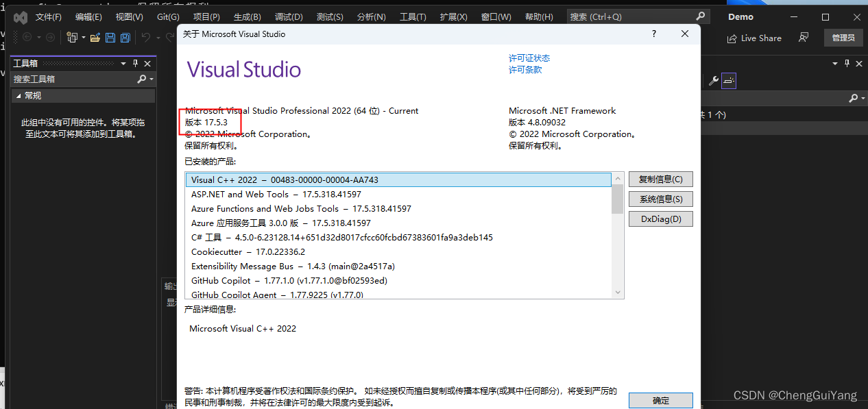Open the 帮助(H) menu

(538, 17)
